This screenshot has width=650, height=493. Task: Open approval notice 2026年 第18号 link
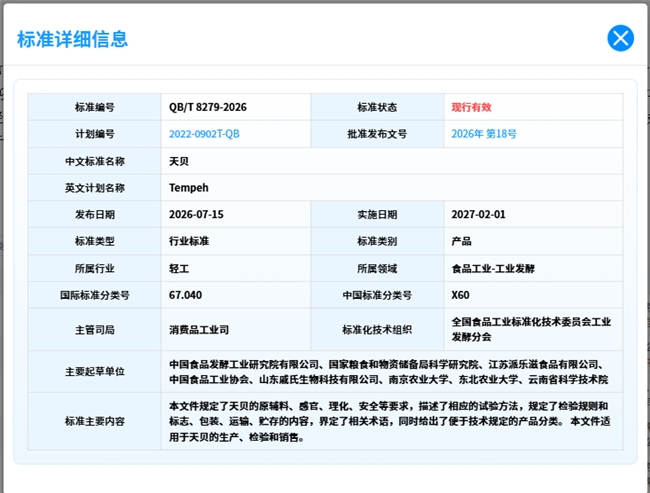pyautogui.click(x=484, y=134)
